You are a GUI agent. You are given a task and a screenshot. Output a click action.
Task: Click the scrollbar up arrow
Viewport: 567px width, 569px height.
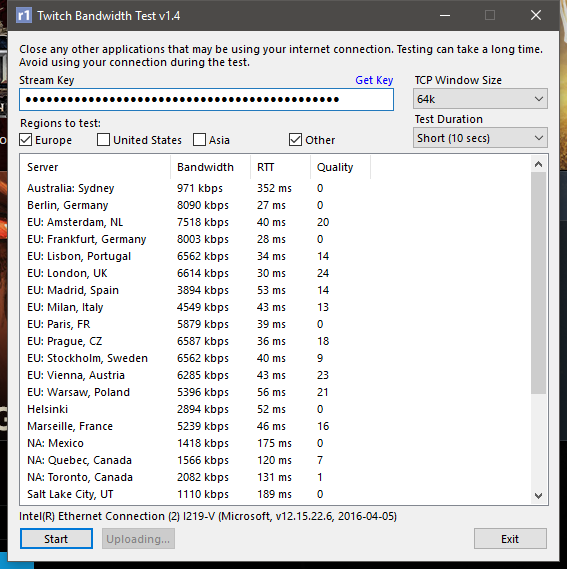click(x=539, y=164)
